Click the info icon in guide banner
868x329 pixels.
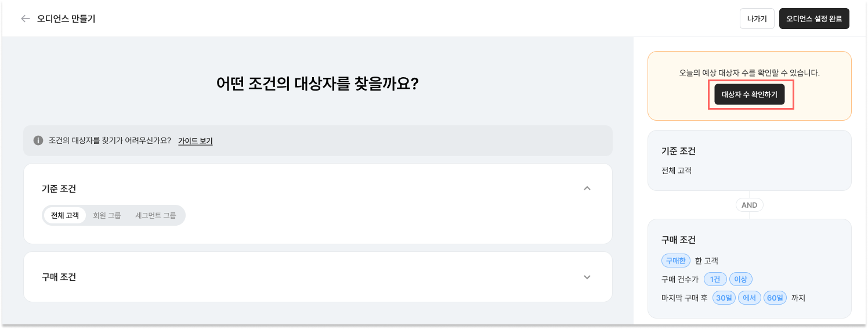pyautogui.click(x=38, y=140)
